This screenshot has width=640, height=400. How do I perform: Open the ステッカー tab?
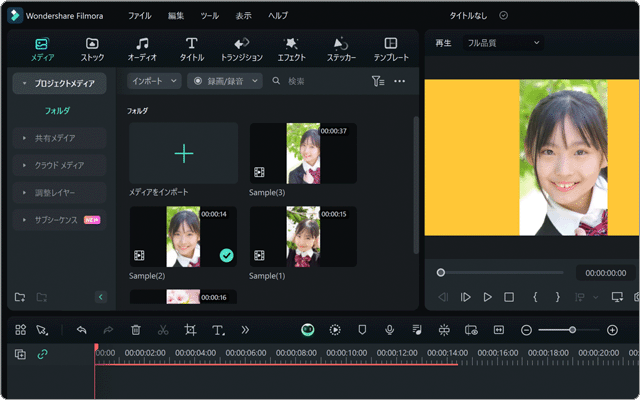(341, 49)
